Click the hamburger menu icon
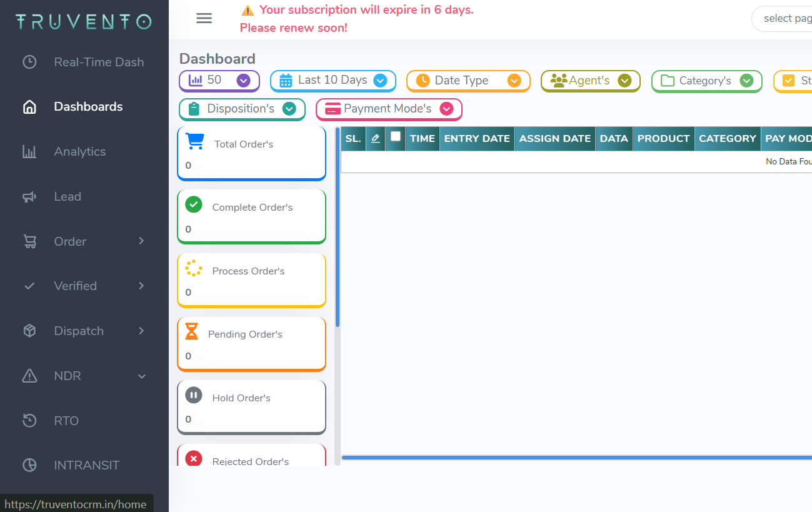Image resolution: width=812 pixels, height=512 pixels. pos(204,18)
